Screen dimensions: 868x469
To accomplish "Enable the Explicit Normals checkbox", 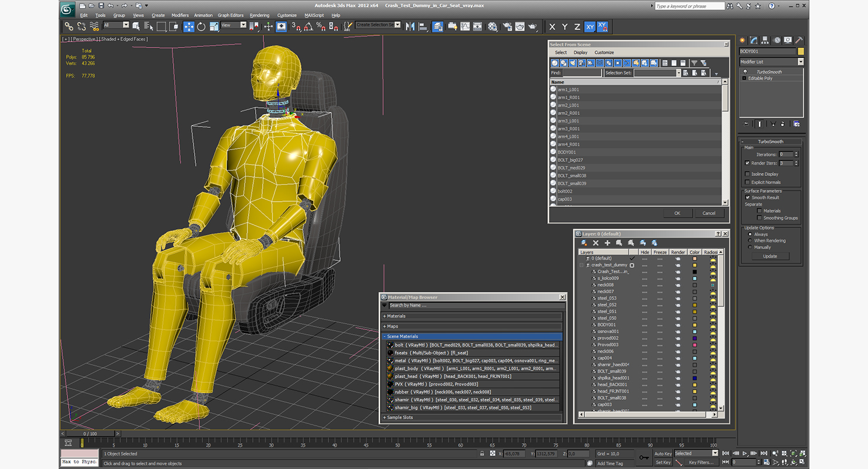I will coord(747,182).
